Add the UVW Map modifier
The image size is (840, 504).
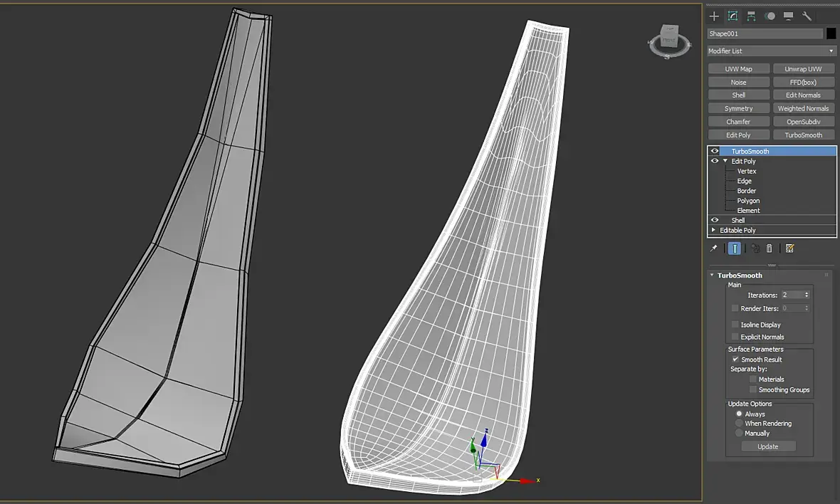(739, 68)
